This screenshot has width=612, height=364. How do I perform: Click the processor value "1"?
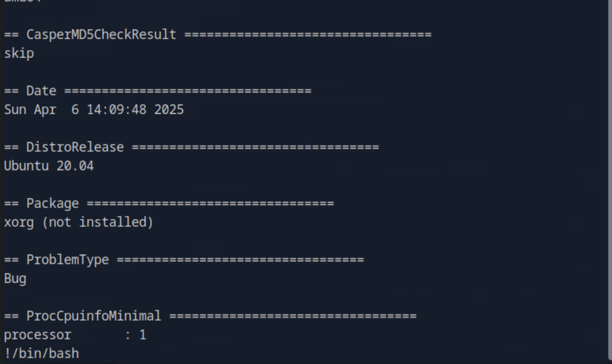(x=143, y=335)
